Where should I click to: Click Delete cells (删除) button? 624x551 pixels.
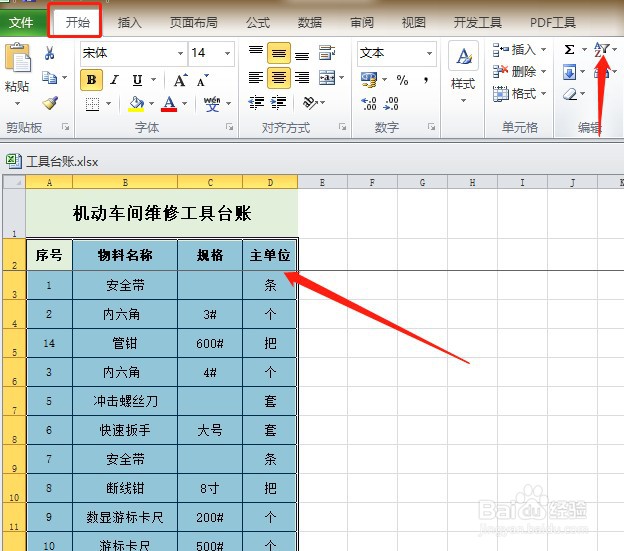click(519, 72)
